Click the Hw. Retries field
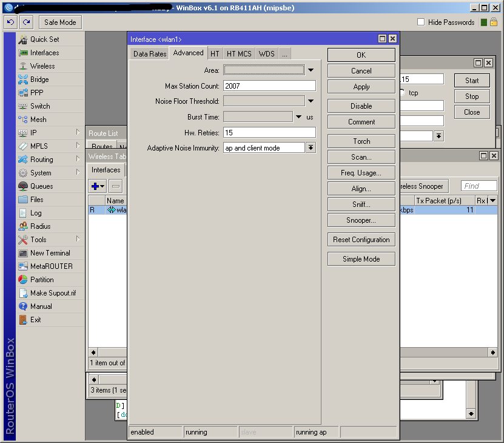The image size is (504, 443). pos(269,132)
